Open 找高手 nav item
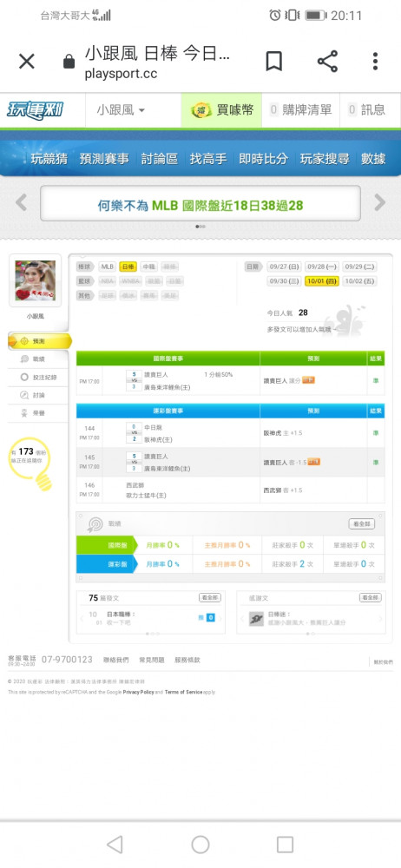401x868 pixels. coord(208,159)
